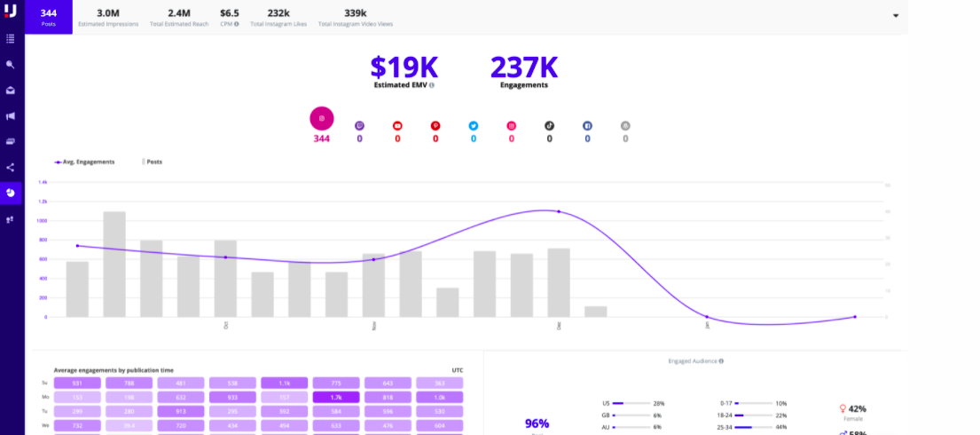This screenshot has height=435, width=980.
Task: Open the reports pie chart sidebar icon
Action: (x=10, y=193)
